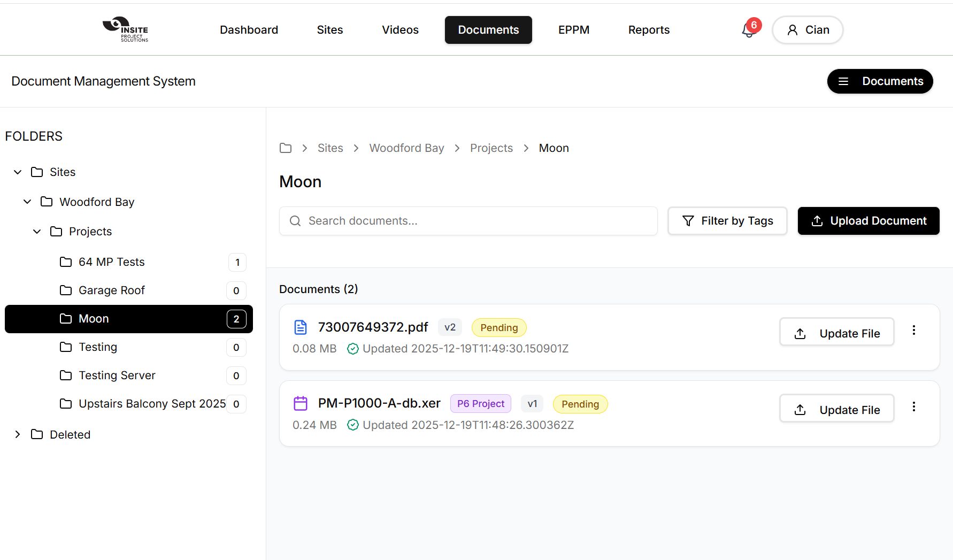The width and height of the screenshot is (953, 560).
Task: Switch to the EPPM tab
Action: [x=573, y=30]
